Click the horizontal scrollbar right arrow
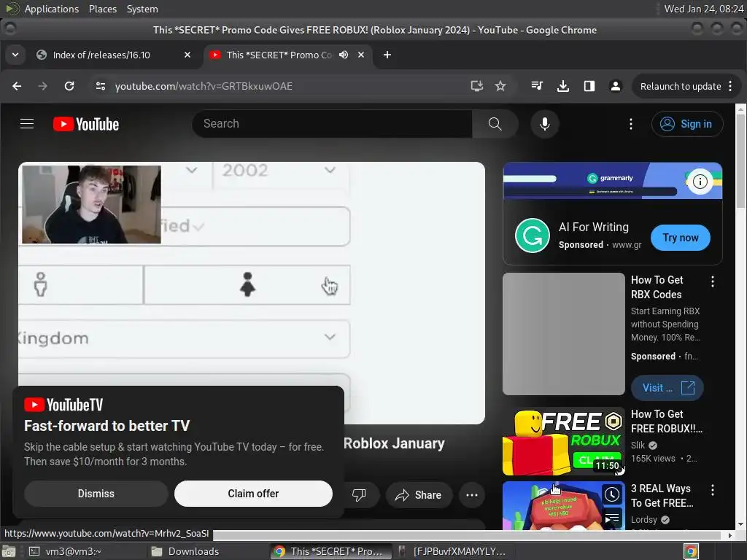The height and width of the screenshot is (560, 747). pos(730,535)
